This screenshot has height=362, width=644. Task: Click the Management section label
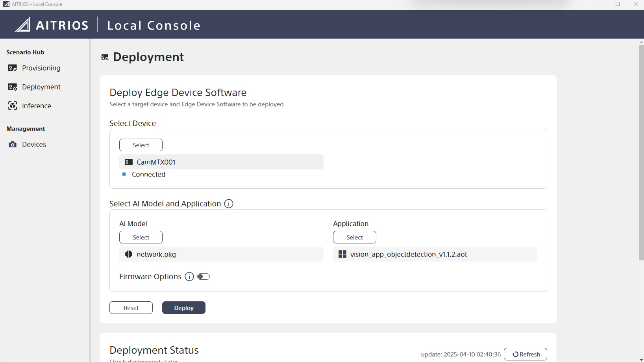pyautogui.click(x=26, y=129)
